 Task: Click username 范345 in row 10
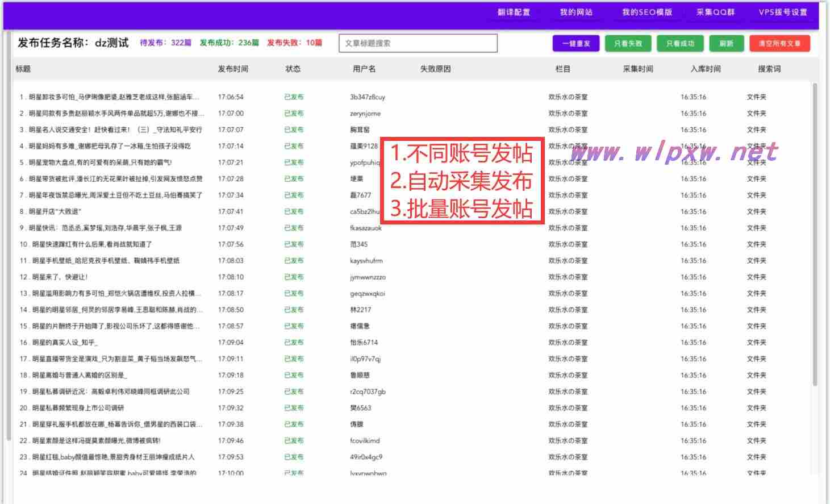click(358, 244)
